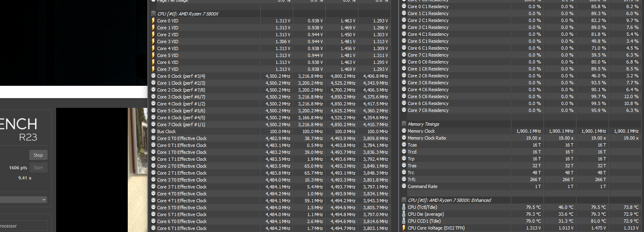Click the Start button in Cinebench
Screen dimensions: 644x232
coord(38,168)
